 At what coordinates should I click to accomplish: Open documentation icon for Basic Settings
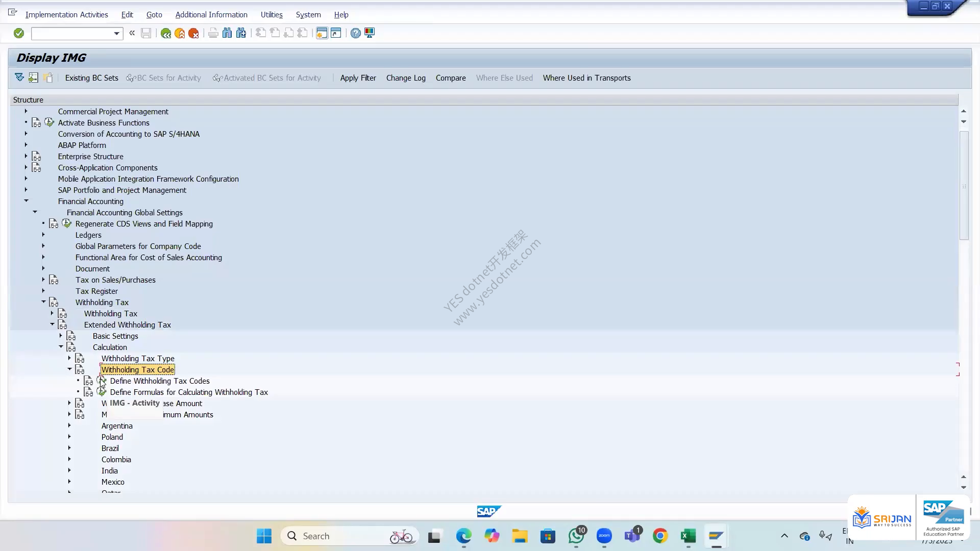71,336
